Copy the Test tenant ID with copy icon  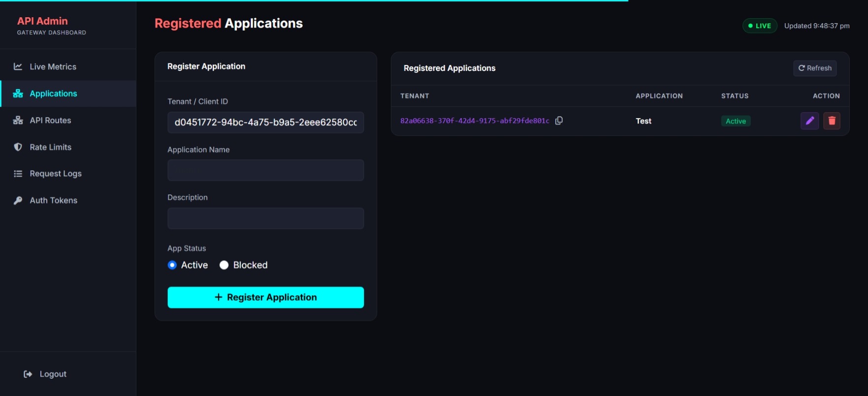coord(559,121)
